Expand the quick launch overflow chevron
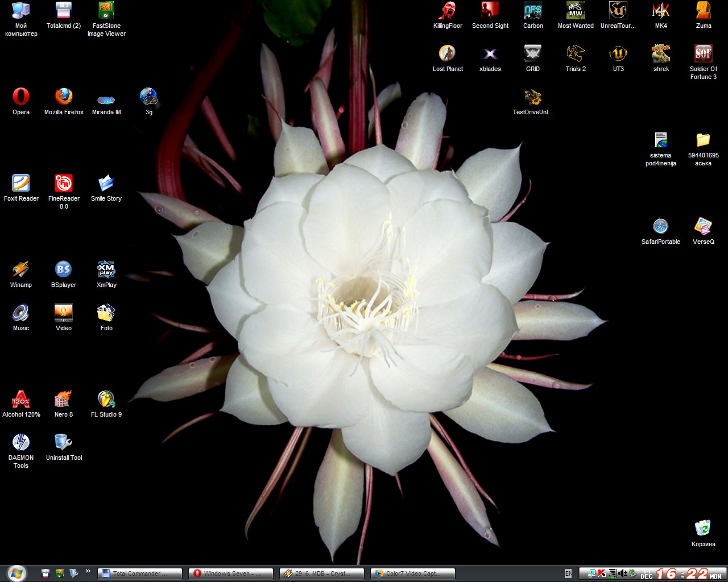The height and width of the screenshot is (582, 728). coord(88,571)
